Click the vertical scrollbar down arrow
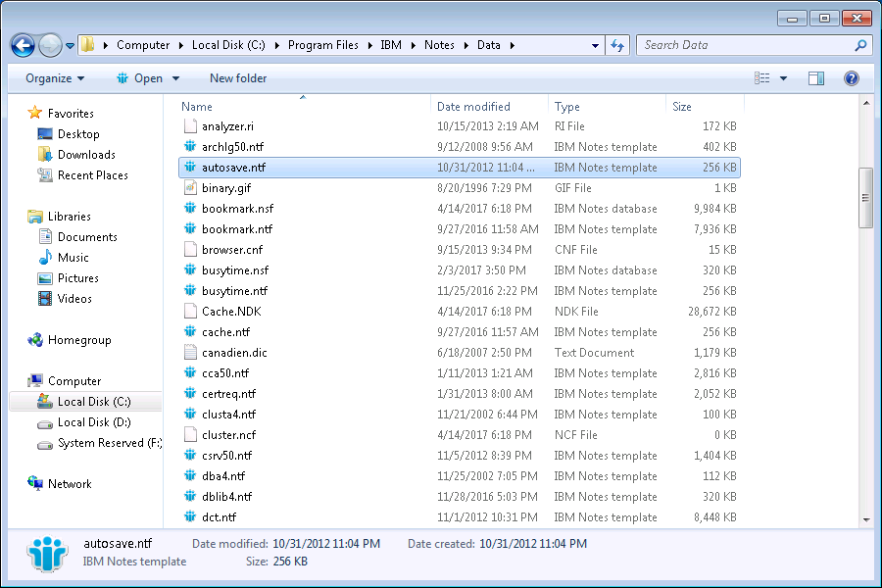This screenshot has height=588, width=882. [x=865, y=519]
